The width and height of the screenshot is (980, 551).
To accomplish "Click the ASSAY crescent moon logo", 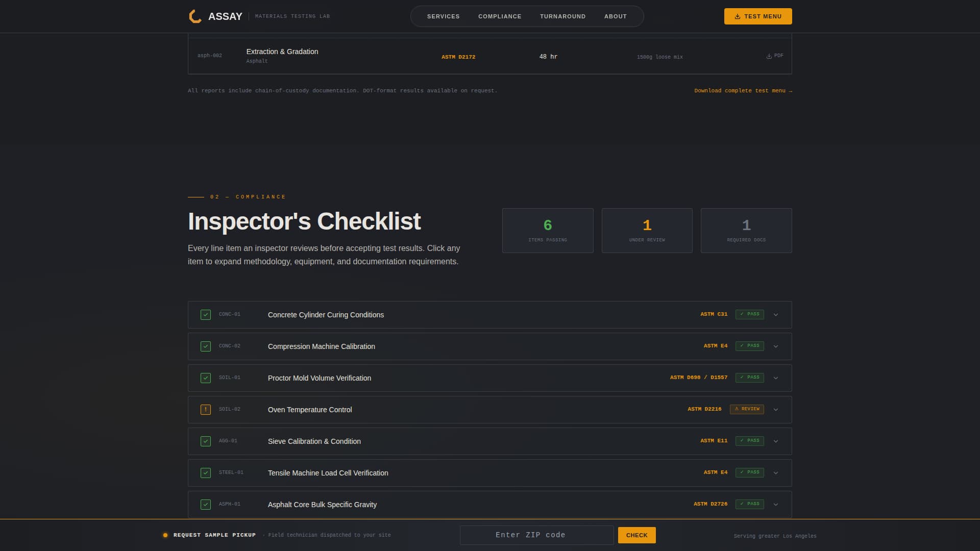I will point(194,16).
